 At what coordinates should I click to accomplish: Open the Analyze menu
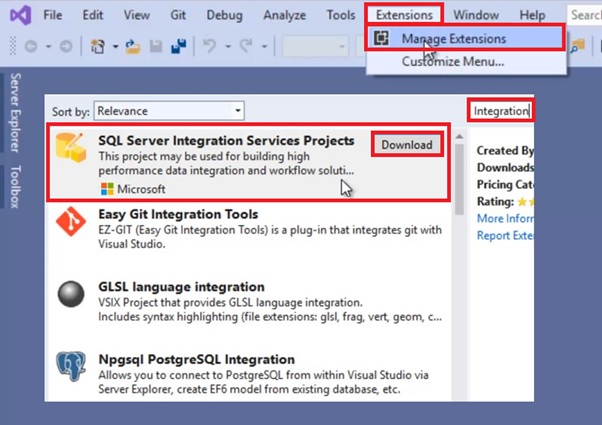point(284,15)
